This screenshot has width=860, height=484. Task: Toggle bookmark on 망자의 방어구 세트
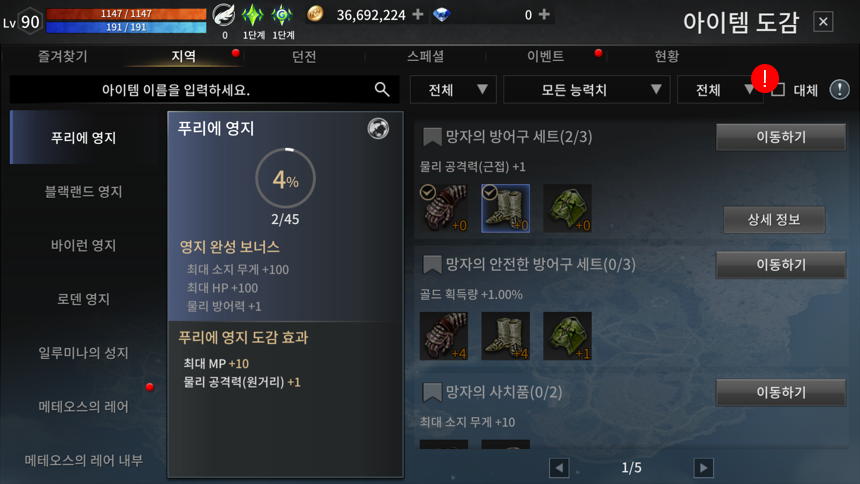[432, 137]
